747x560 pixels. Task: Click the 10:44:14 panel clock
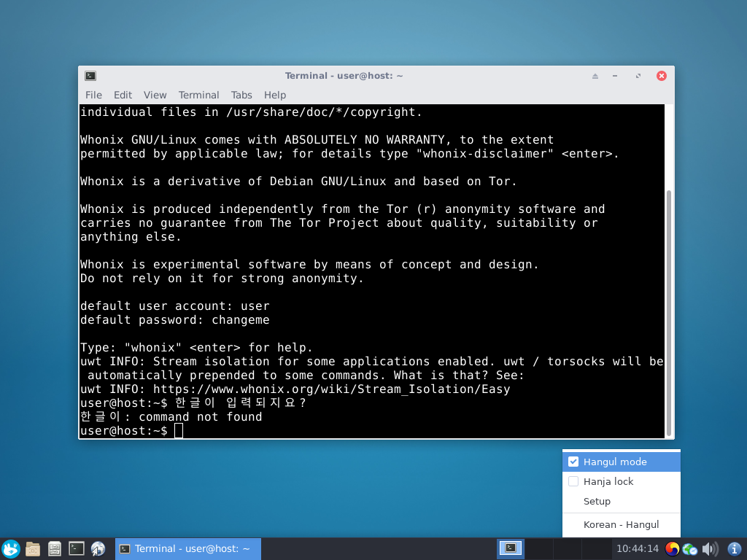638,549
